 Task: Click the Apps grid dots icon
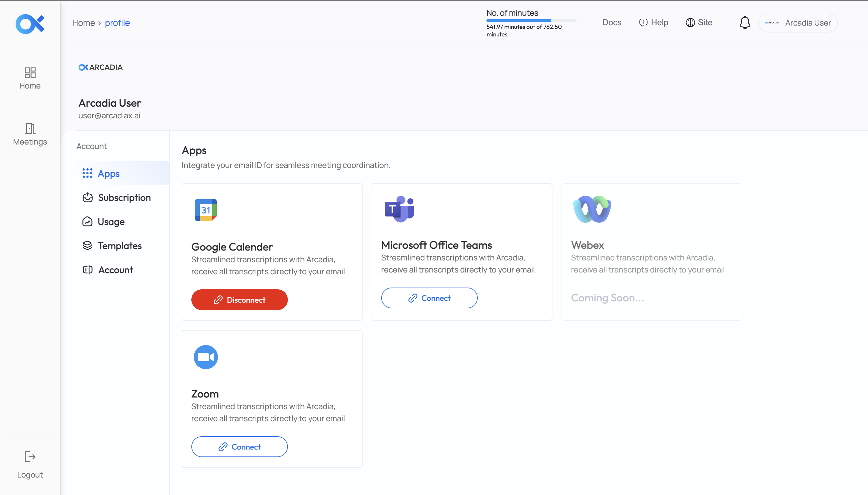[87, 173]
